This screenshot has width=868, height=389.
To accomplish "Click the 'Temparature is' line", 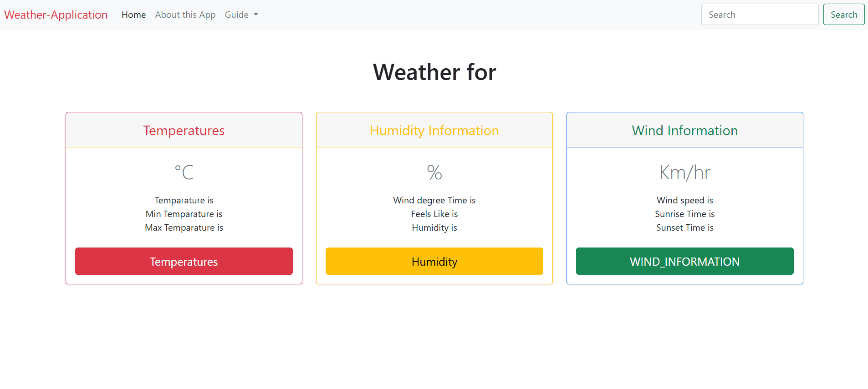I will click(184, 200).
